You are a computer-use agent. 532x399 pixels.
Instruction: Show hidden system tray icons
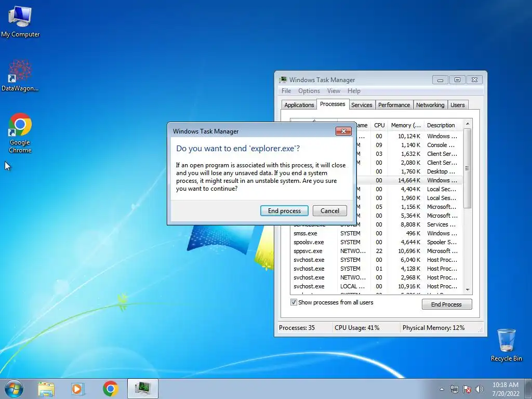442,389
